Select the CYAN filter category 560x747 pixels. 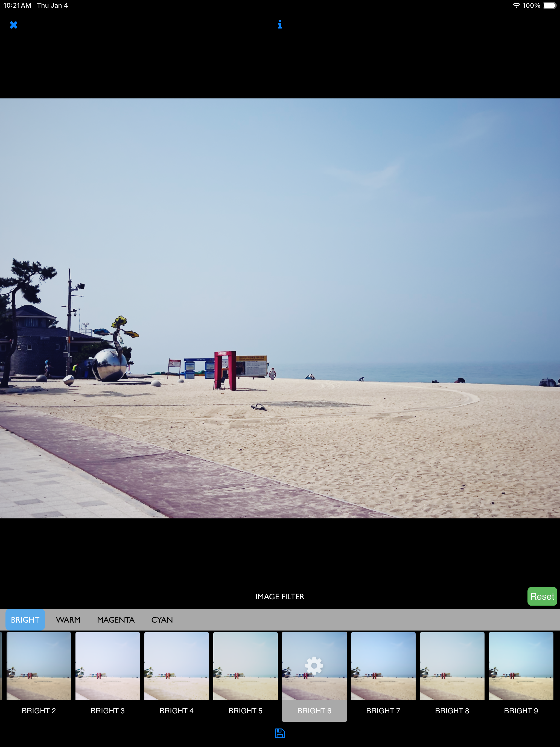(x=162, y=620)
